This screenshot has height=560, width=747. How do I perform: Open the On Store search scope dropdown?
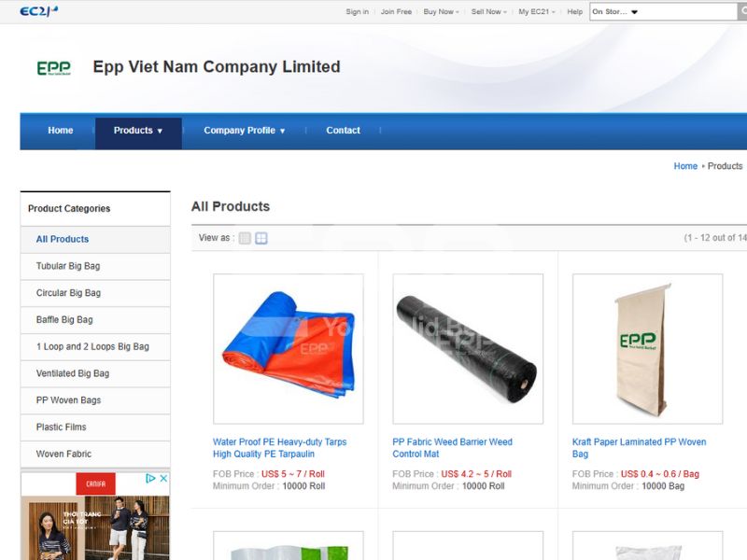(x=614, y=11)
